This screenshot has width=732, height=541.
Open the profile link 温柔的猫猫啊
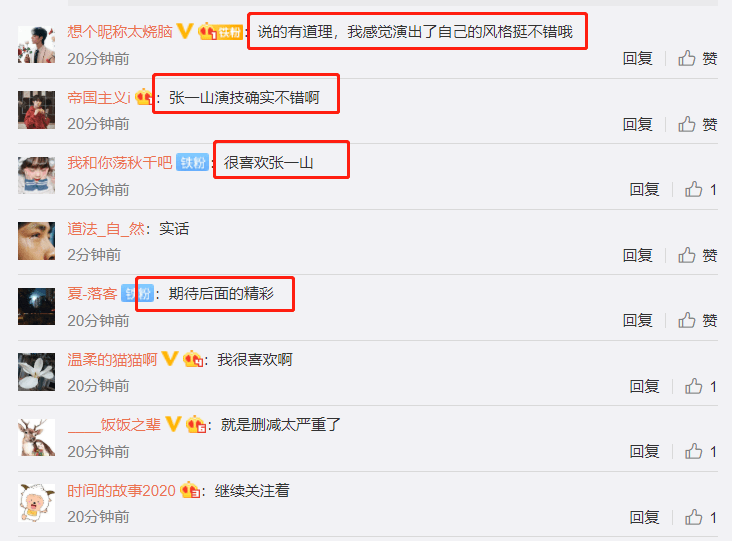pos(112,359)
